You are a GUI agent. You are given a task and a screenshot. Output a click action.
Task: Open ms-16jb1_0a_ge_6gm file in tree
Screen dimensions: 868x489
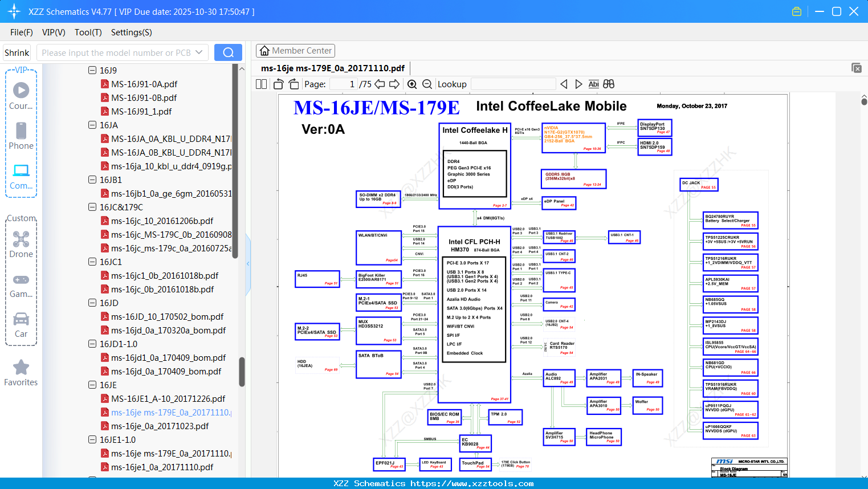[x=172, y=193]
